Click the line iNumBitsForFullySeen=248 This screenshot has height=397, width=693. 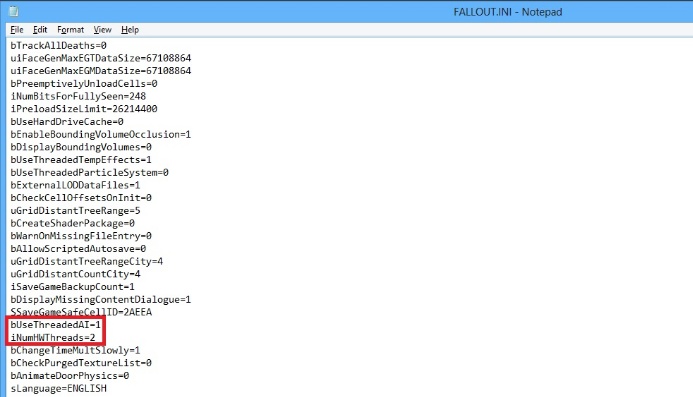(x=78, y=96)
